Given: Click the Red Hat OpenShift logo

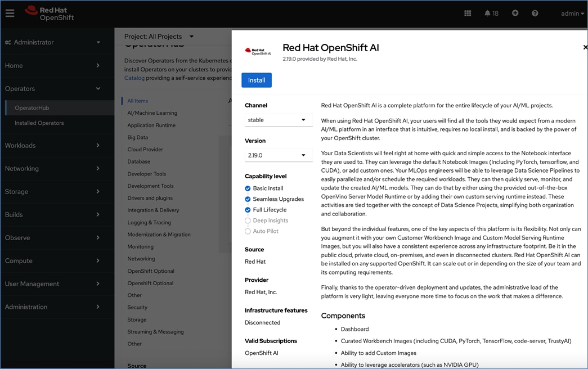Looking at the screenshot, I should tap(49, 13).
